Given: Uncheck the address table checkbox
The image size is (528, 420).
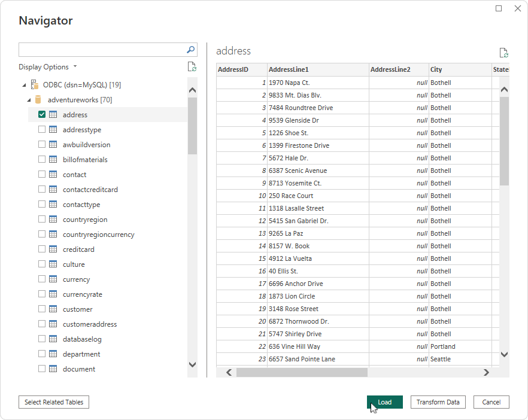Looking at the screenshot, I should click(42, 115).
